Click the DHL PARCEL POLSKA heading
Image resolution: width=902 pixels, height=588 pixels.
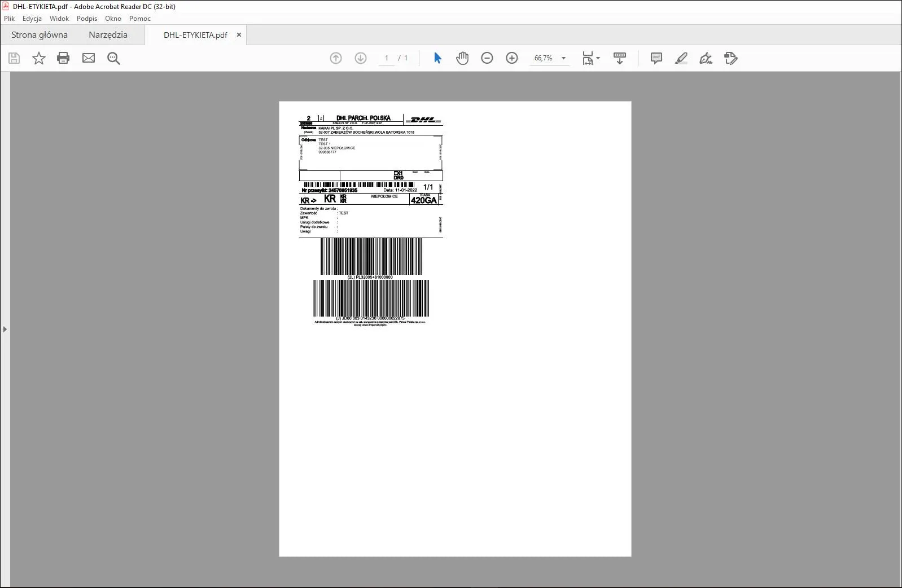(x=364, y=118)
